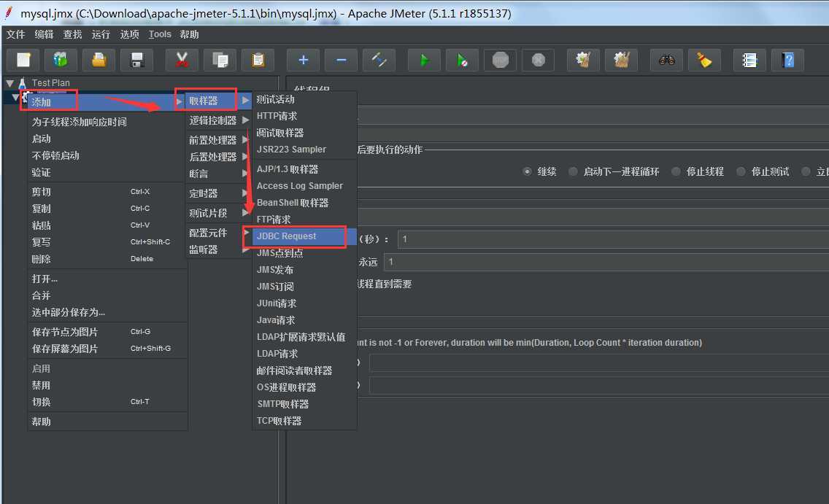
Task: Open the Function helper list icon
Action: click(x=749, y=60)
